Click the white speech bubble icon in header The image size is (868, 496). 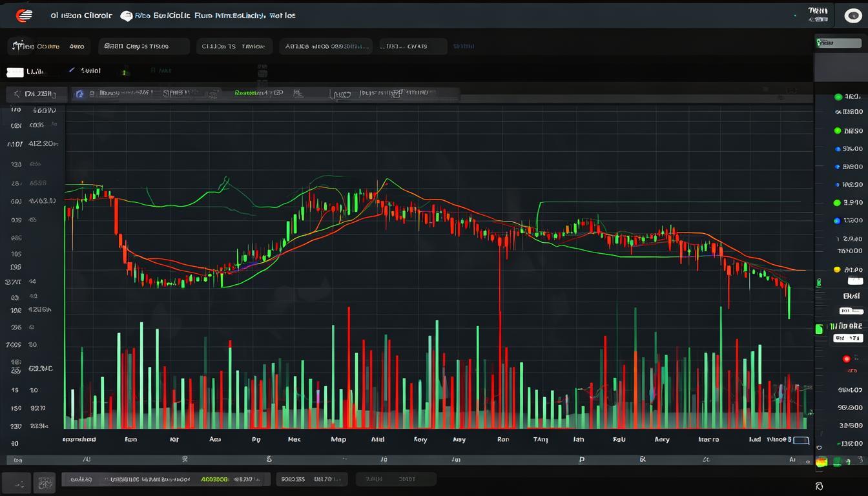coord(127,16)
